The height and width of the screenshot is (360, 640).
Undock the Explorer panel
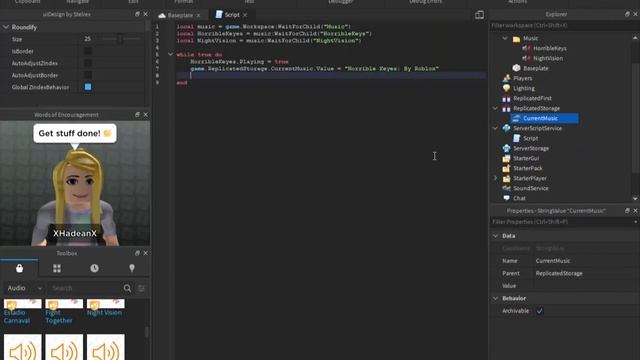(x=627, y=14)
